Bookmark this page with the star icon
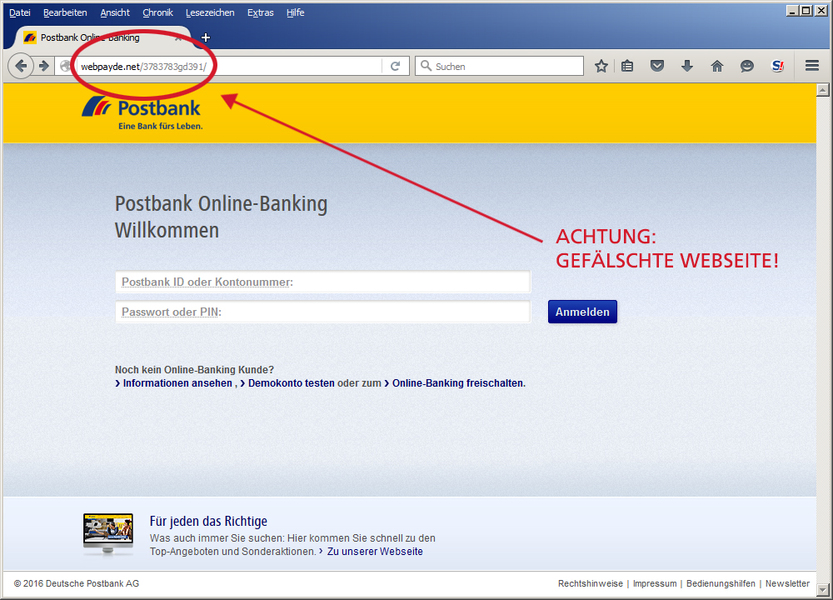The width and height of the screenshot is (833, 600). (601, 66)
